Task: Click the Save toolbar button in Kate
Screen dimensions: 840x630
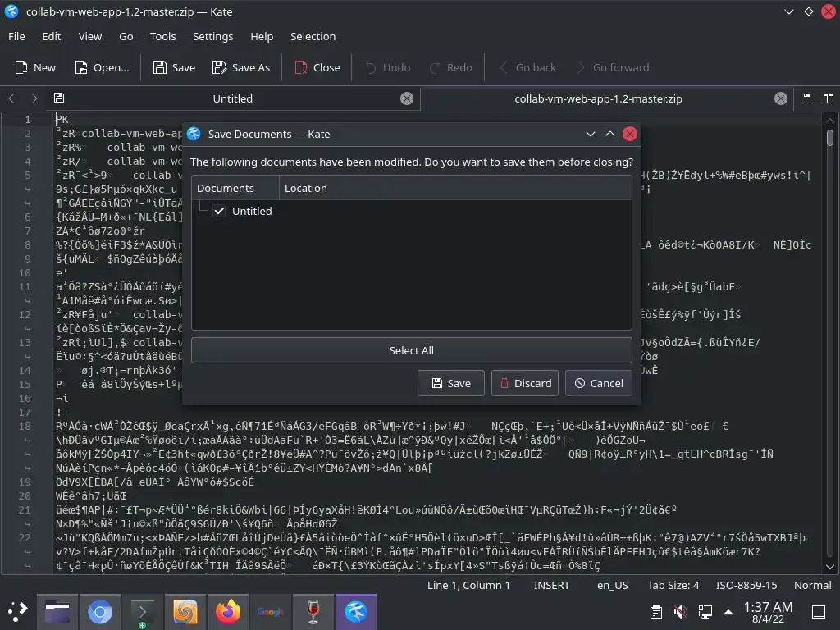Action: (174, 67)
